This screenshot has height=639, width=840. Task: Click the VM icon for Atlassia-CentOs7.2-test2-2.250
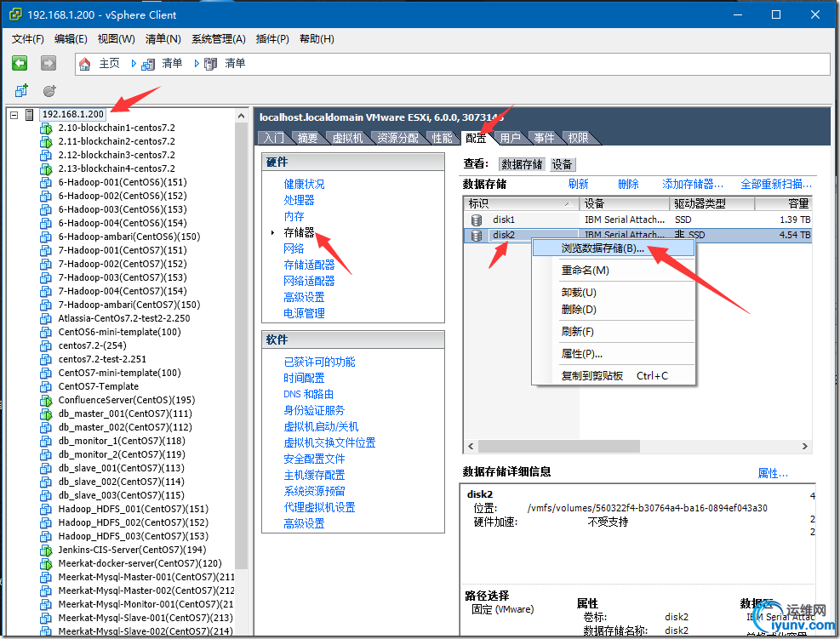(x=46, y=319)
